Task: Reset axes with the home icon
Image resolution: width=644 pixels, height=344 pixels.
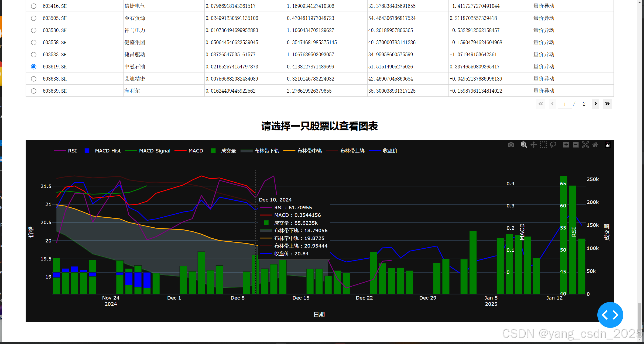Action: pyautogui.click(x=595, y=145)
